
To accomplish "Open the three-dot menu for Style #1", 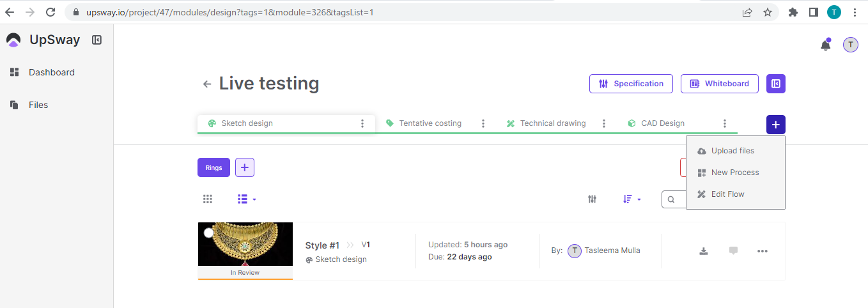I will (762, 251).
